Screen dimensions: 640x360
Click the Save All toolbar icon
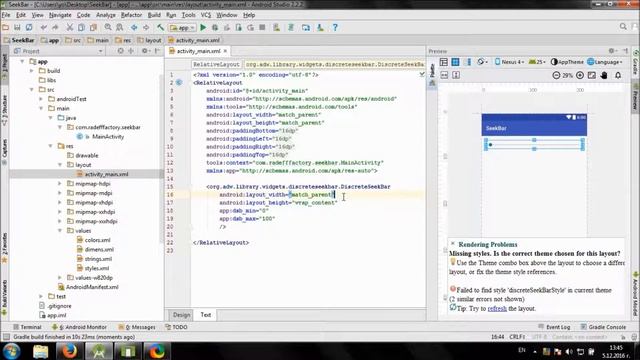tap(17, 27)
